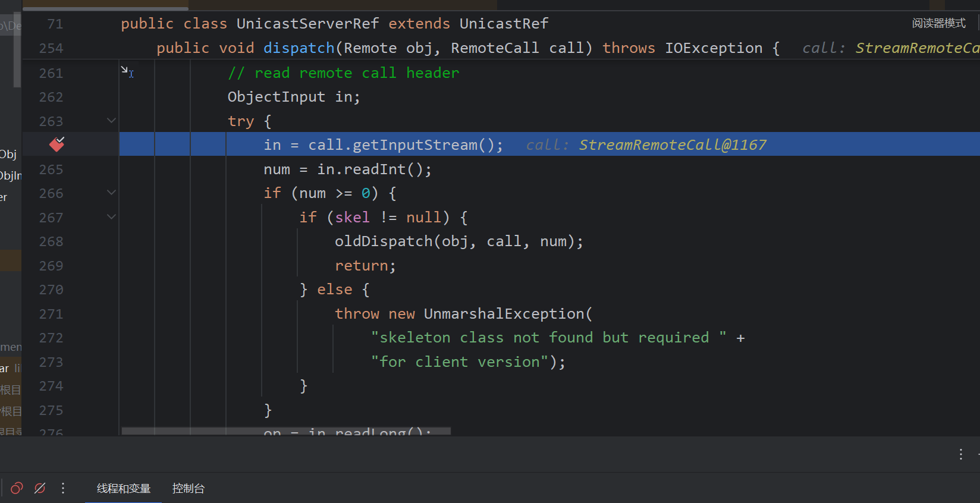Click gutter line number 275
Image resolution: width=980 pixels, height=503 pixels.
[x=51, y=410]
